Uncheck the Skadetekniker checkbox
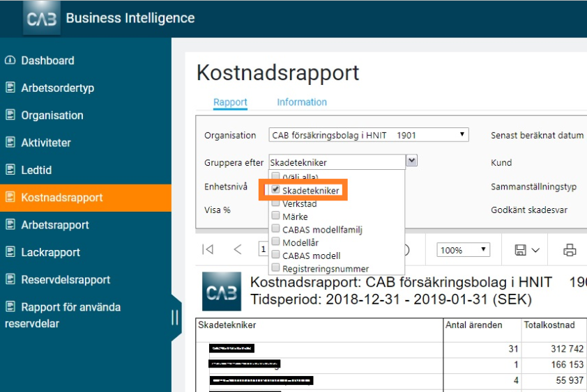 point(275,189)
